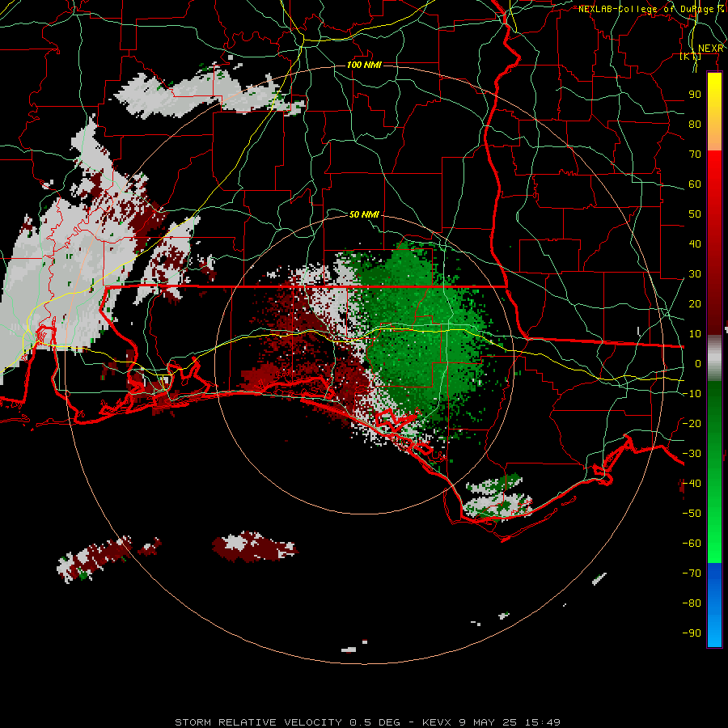Click the "[KT]" unit label above the color bar
The height and width of the screenshot is (728, 728).
690,57
